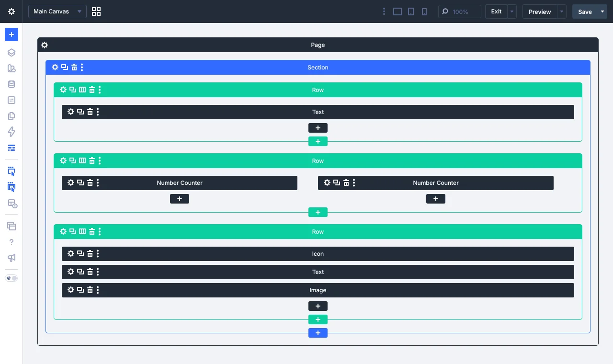Open the structure view icon in sidebar
The width and height of the screenshot is (613, 364).
point(11,148)
